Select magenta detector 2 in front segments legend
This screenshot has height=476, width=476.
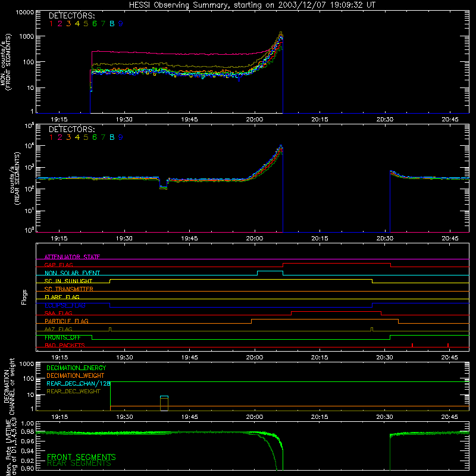[60, 24]
